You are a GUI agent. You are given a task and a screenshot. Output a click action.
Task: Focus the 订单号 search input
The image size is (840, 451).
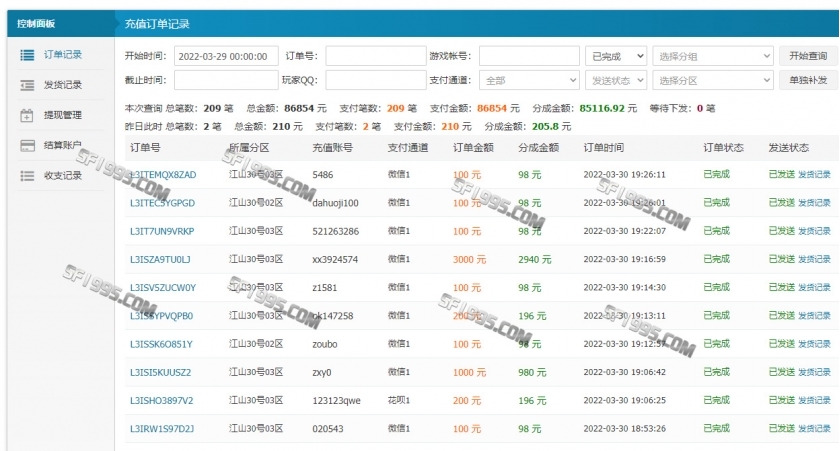375,56
